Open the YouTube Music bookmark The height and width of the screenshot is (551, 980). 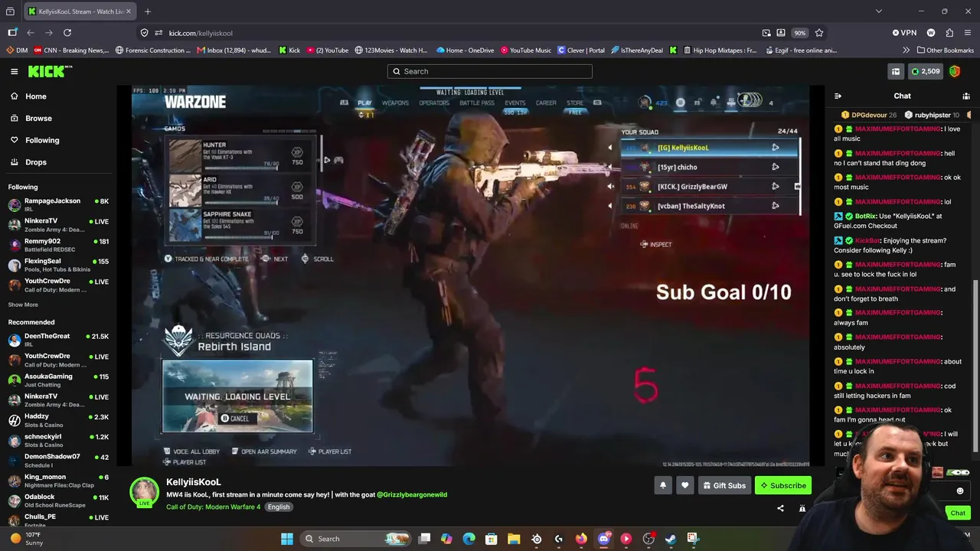tap(526, 51)
